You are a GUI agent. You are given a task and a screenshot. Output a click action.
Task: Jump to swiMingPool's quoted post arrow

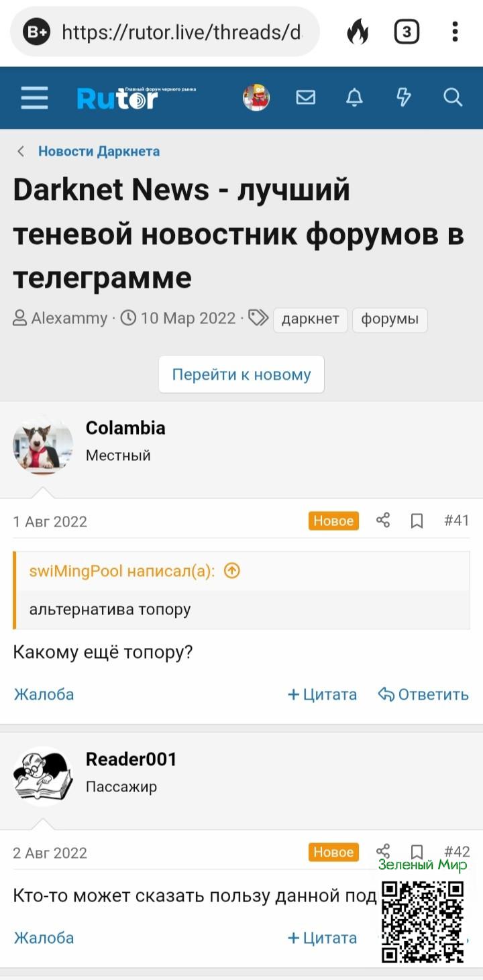pyautogui.click(x=232, y=571)
